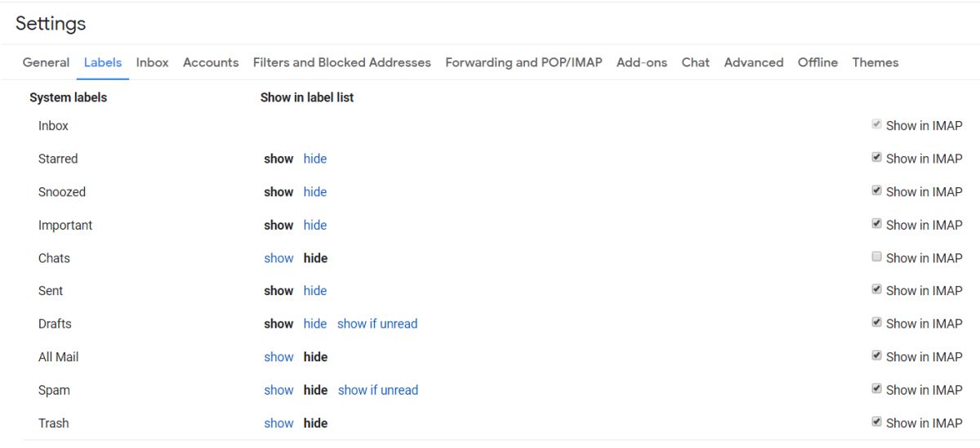
Task: Select the Accounts tab
Action: (x=211, y=62)
